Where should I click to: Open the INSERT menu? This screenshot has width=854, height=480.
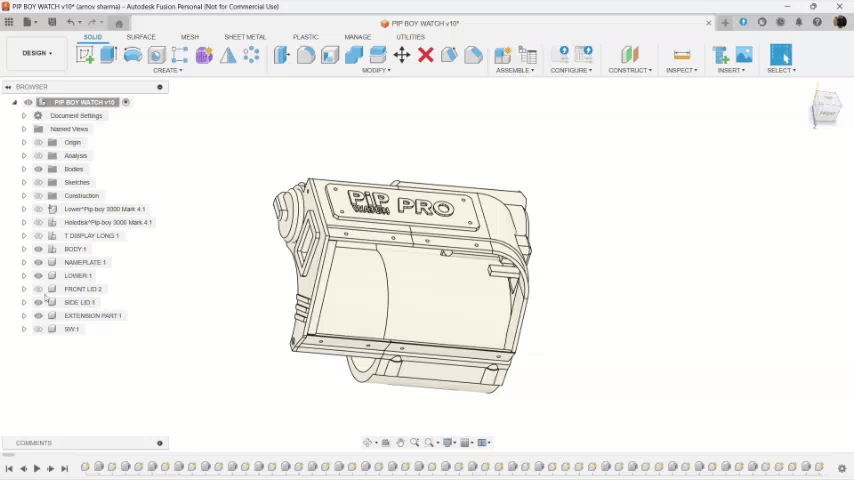731,70
